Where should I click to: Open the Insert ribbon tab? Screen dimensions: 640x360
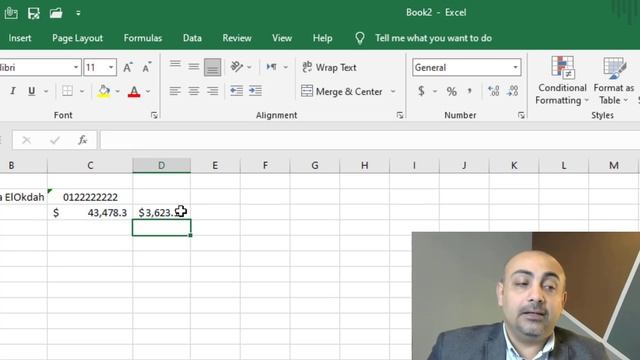coord(20,38)
